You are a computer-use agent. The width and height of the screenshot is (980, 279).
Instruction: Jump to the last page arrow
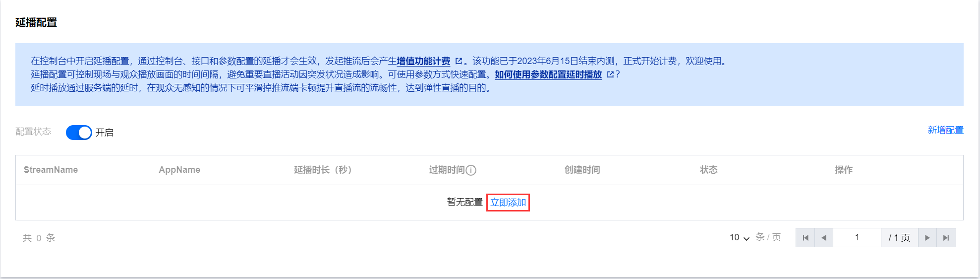click(x=946, y=238)
